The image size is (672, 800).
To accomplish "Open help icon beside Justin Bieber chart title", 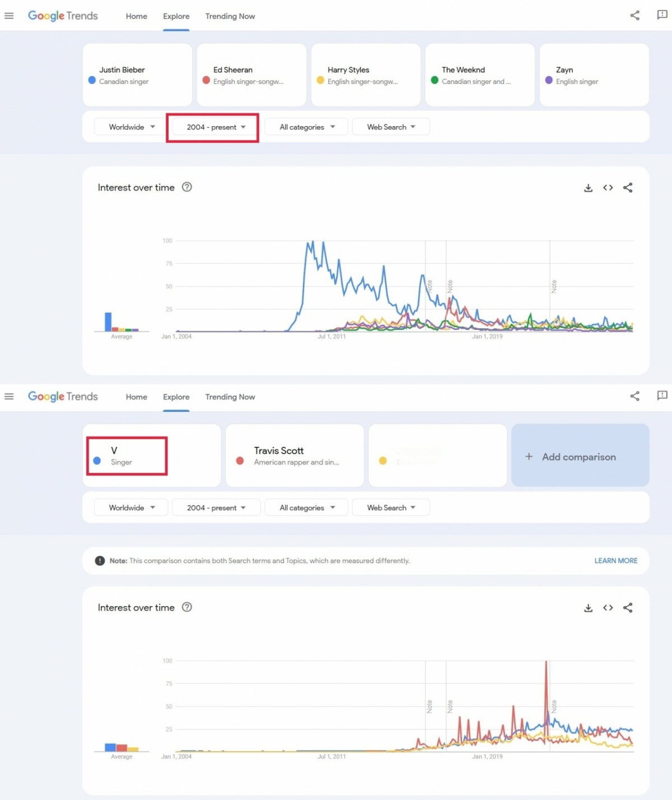I will pos(187,187).
